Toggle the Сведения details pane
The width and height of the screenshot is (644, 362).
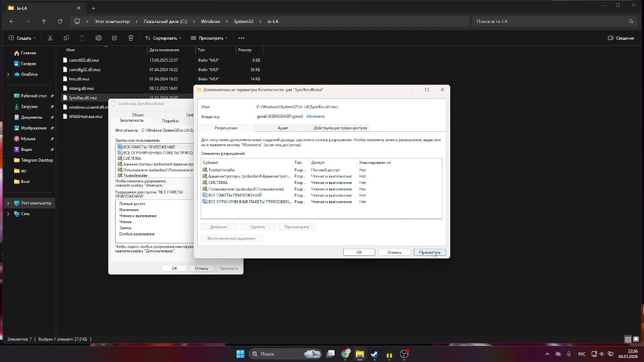point(621,38)
